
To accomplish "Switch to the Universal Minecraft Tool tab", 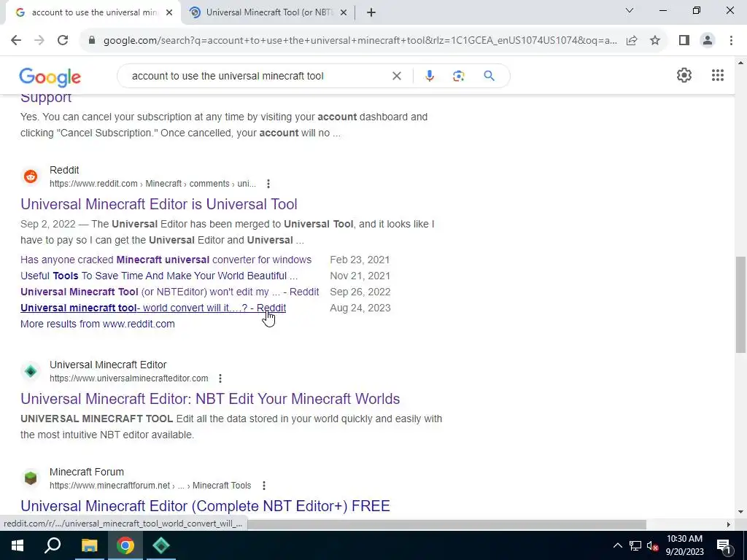I will pos(267,13).
